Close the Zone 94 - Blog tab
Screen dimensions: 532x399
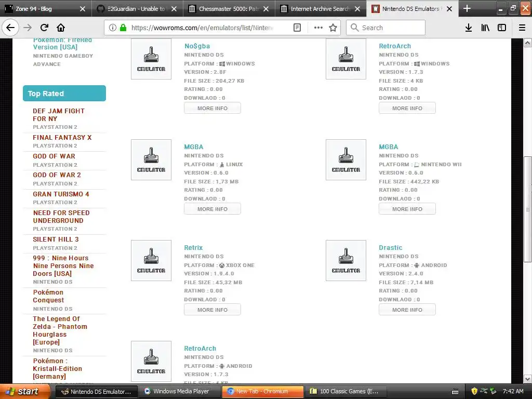(83, 9)
